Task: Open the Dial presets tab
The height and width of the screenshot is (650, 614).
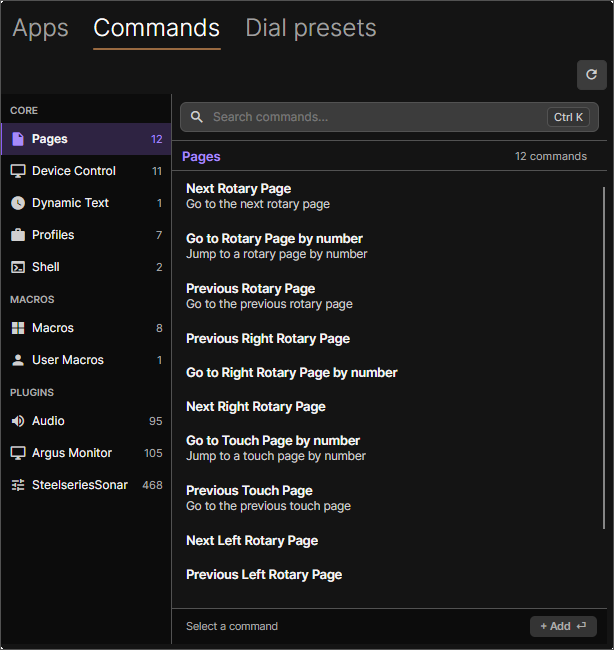Action: (x=311, y=28)
